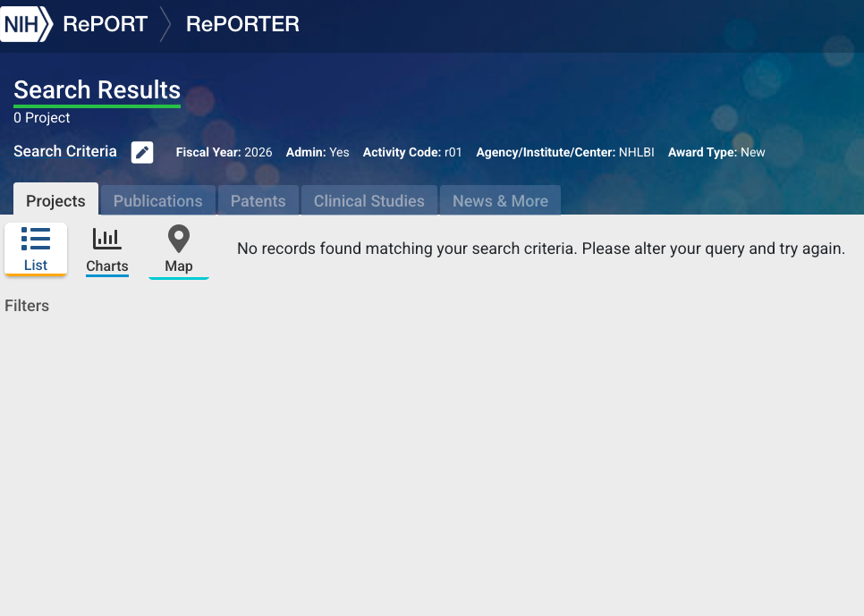Go to the RePORTER link in header
The image size is (864, 616).
(x=242, y=24)
